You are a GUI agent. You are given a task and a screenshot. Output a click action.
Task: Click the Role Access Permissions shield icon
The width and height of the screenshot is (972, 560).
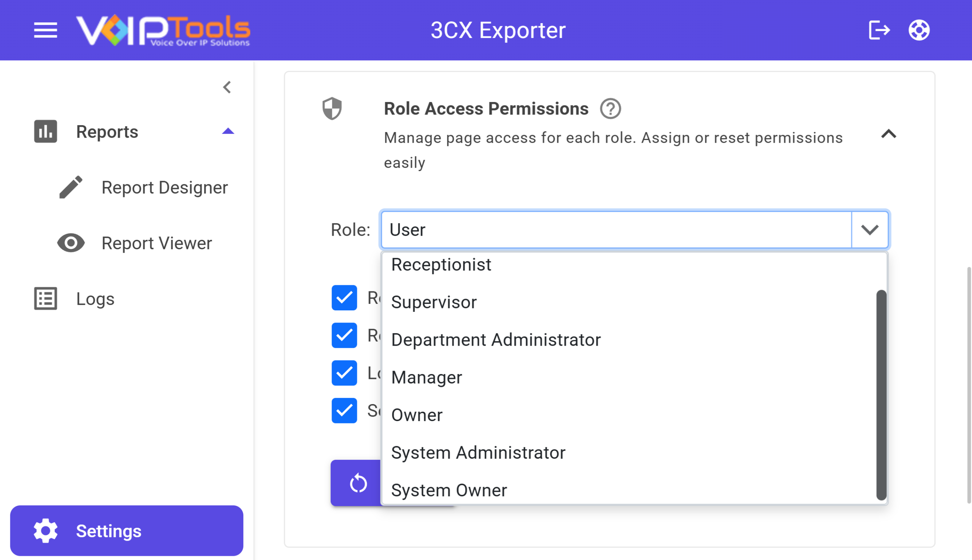coord(332,109)
